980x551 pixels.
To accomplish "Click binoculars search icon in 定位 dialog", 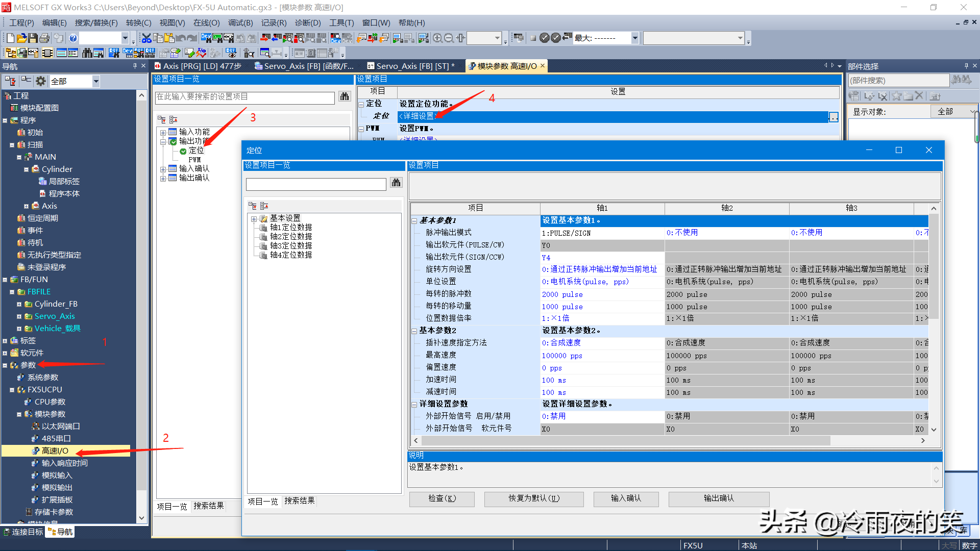I will coord(396,183).
